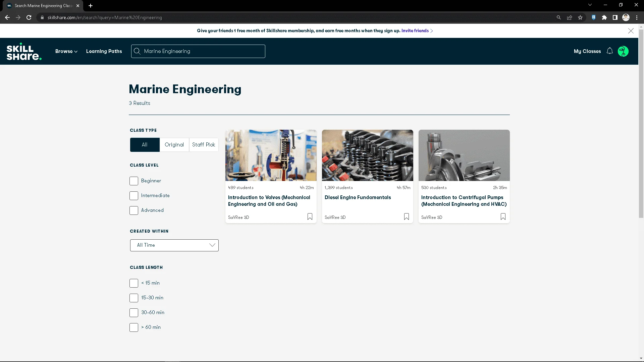Go to My Classes
Screen dimensions: 644x362
coord(587,51)
